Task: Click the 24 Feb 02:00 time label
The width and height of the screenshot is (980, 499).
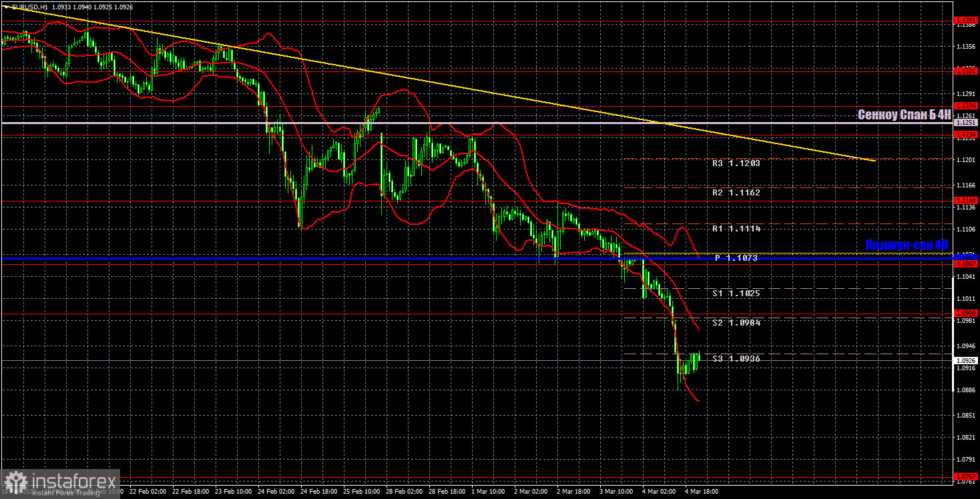Action: 276,492
